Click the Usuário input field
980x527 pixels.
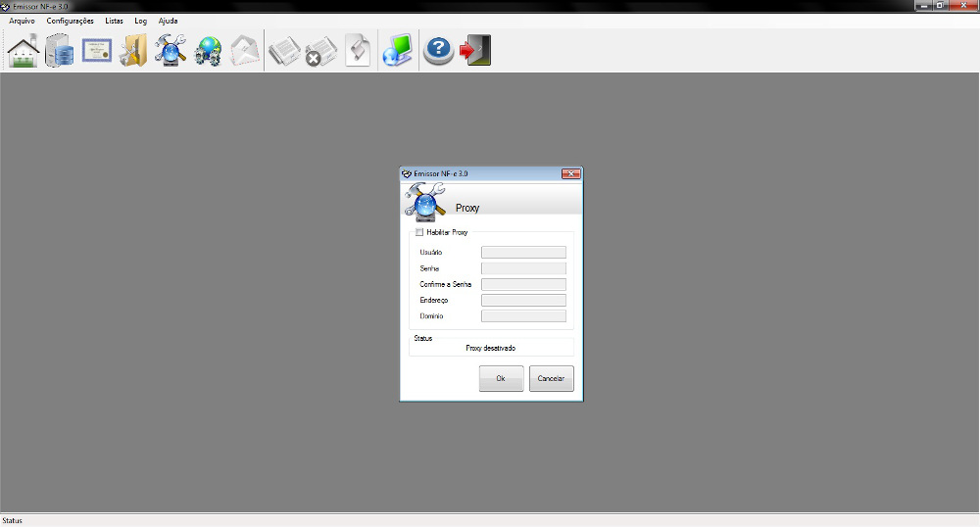click(523, 252)
